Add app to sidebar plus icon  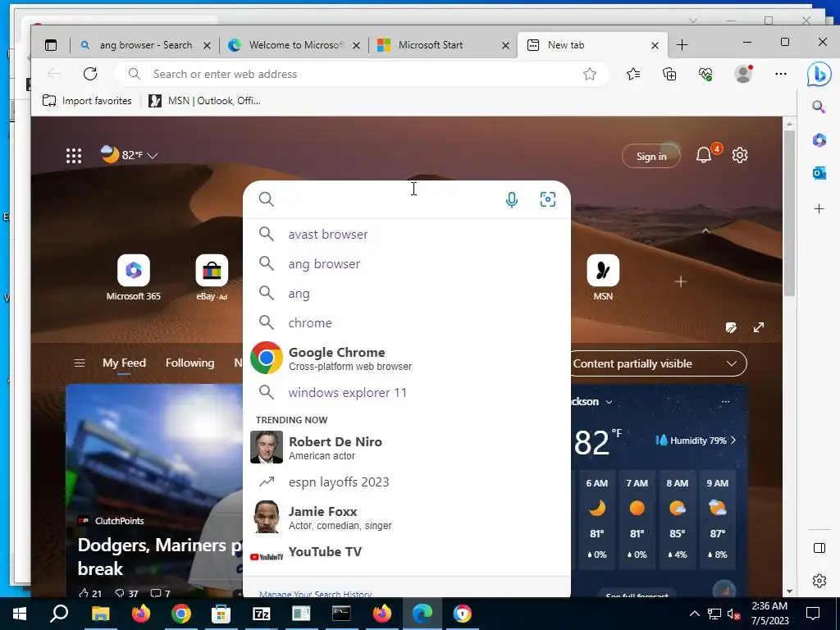tap(819, 209)
